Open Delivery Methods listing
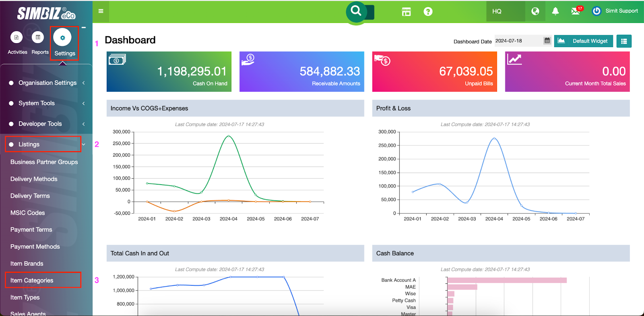 tap(34, 179)
